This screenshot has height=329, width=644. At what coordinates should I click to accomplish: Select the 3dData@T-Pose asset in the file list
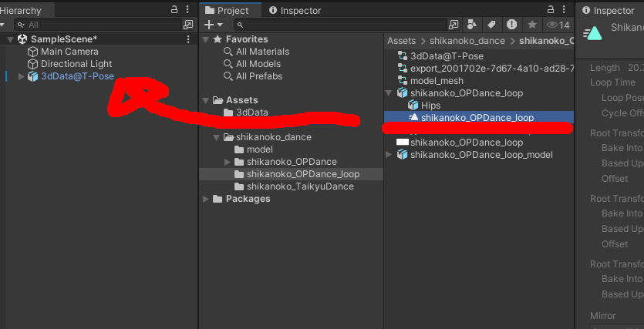pos(447,56)
